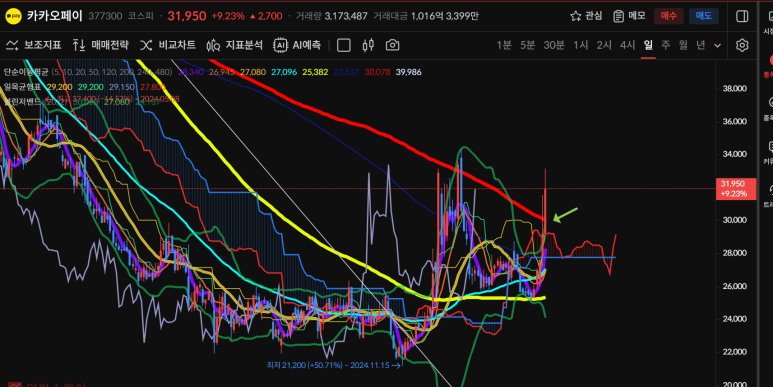Switch to 월 monthly timeframe

coord(683,45)
